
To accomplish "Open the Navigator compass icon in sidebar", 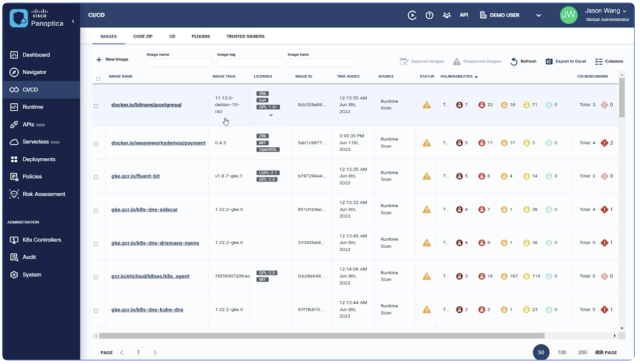I will (x=14, y=72).
